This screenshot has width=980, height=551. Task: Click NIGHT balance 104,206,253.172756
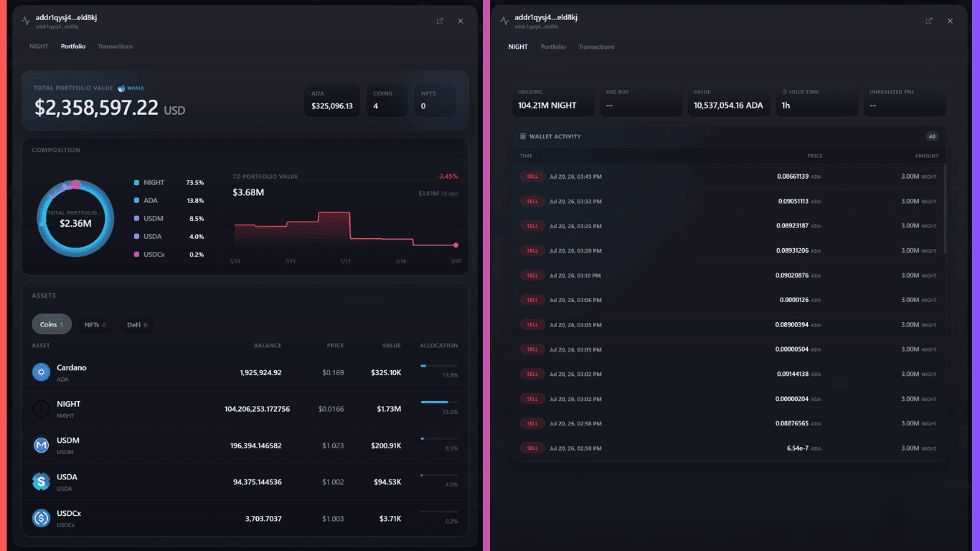257,409
